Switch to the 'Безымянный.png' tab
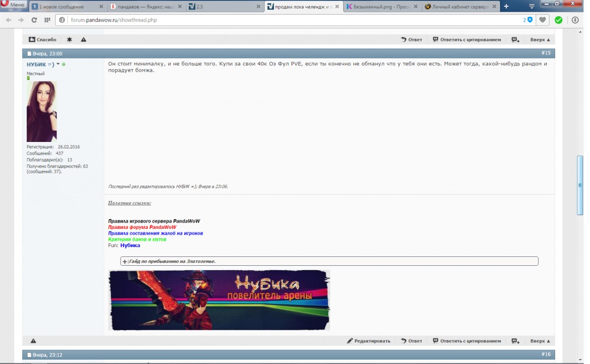Screen dimensions: 590x364 click(x=382, y=7)
